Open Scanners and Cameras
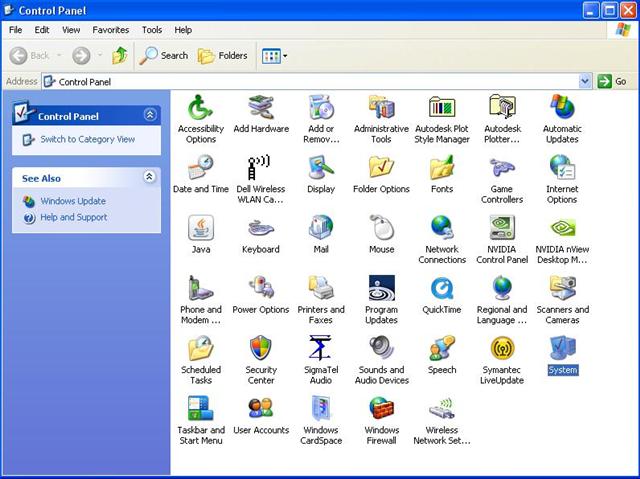640x479 pixels. (562, 299)
